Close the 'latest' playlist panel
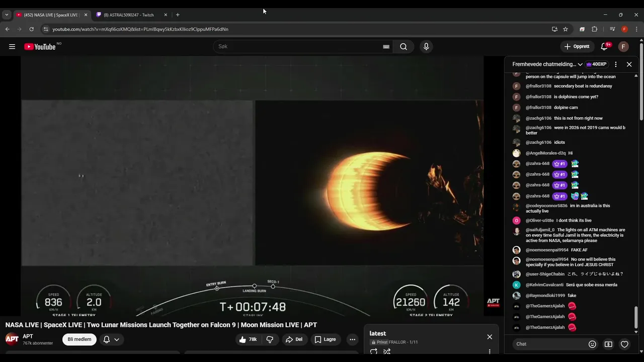Image resolution: width=644 pixels, height=362 pixels. [490, 337]
